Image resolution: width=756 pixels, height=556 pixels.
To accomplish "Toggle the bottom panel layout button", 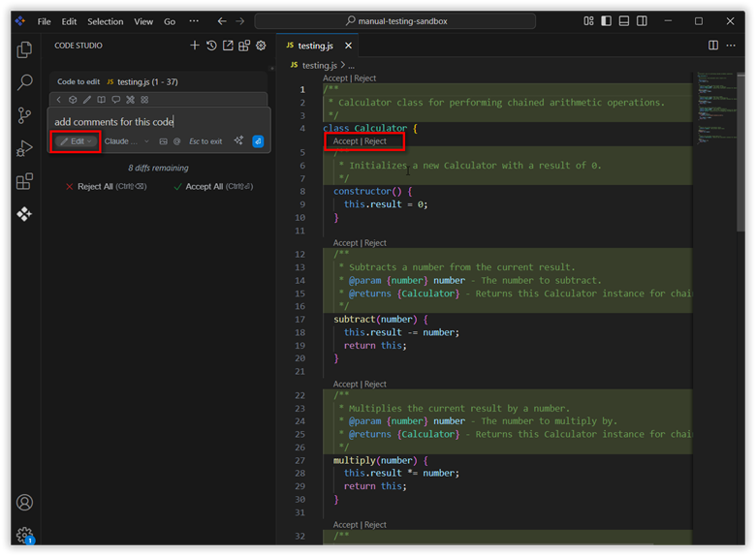I will click(x=623, y=21).
